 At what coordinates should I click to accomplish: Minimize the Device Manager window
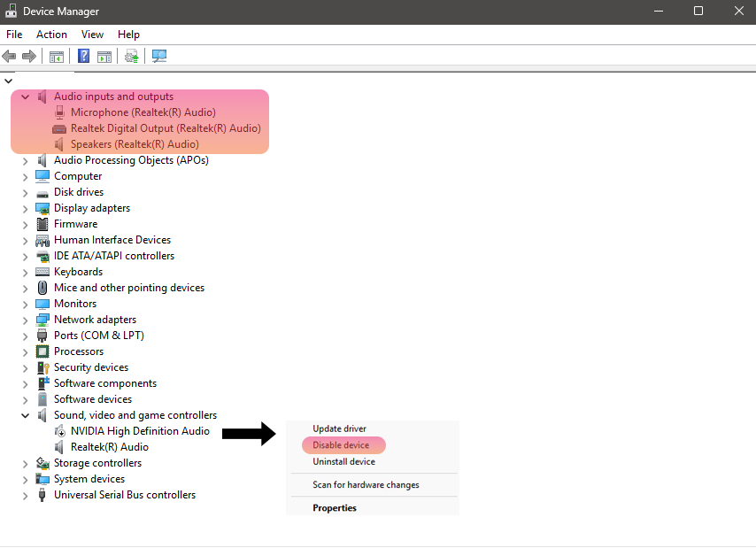[x=659, y=11]
